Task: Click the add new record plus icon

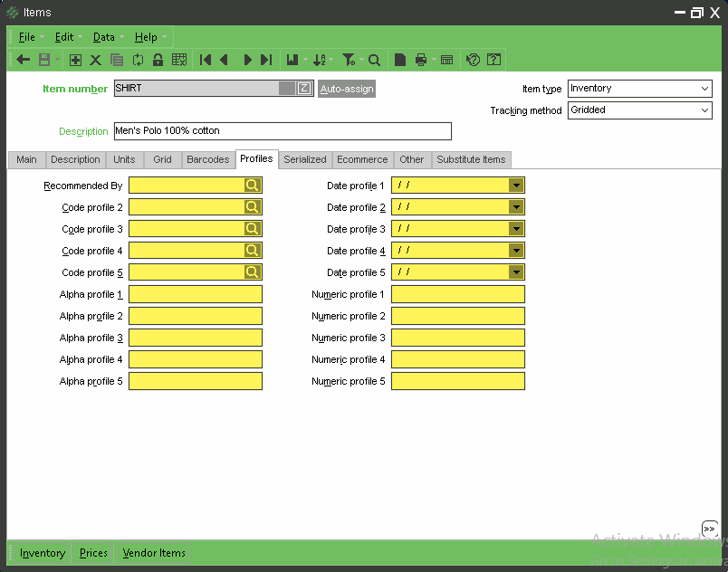Action: coord(75,60)
